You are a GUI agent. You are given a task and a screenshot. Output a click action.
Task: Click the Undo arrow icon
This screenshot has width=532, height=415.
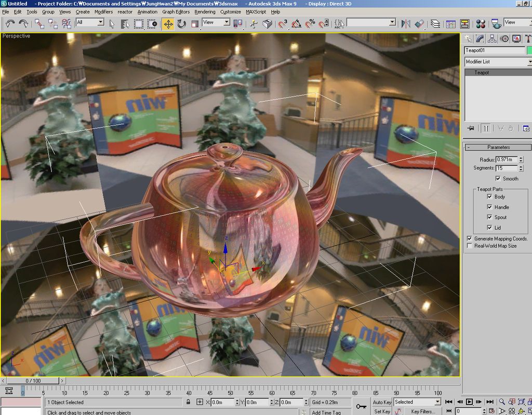(x=10, y=23)
